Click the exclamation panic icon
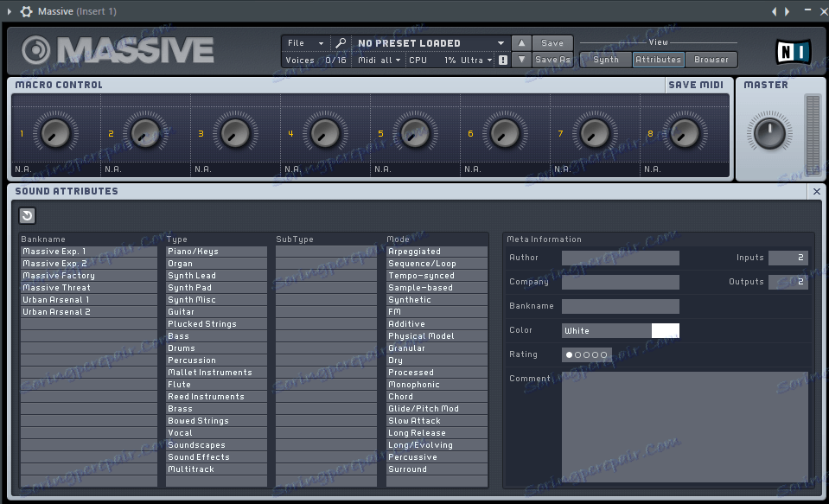Screen dimensions: 829x504 [503, 60]
